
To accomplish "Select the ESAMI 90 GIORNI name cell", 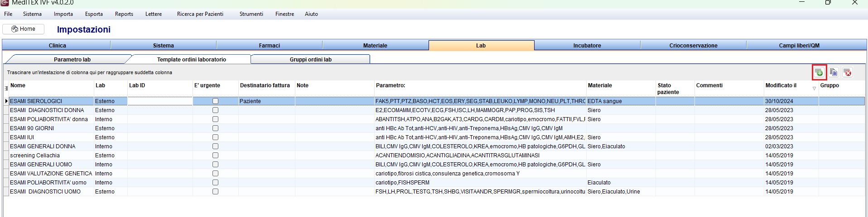I will [51, 128].
